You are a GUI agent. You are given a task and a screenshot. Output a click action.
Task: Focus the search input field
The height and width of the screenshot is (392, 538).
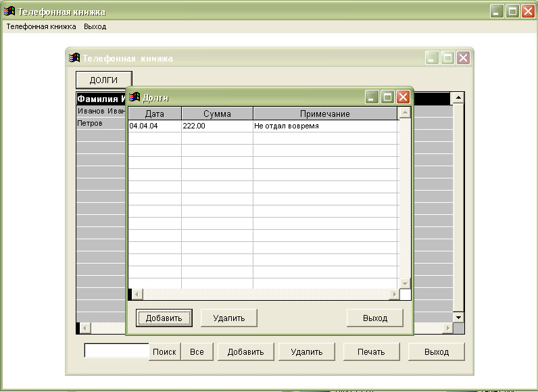[x=117, y=351]
